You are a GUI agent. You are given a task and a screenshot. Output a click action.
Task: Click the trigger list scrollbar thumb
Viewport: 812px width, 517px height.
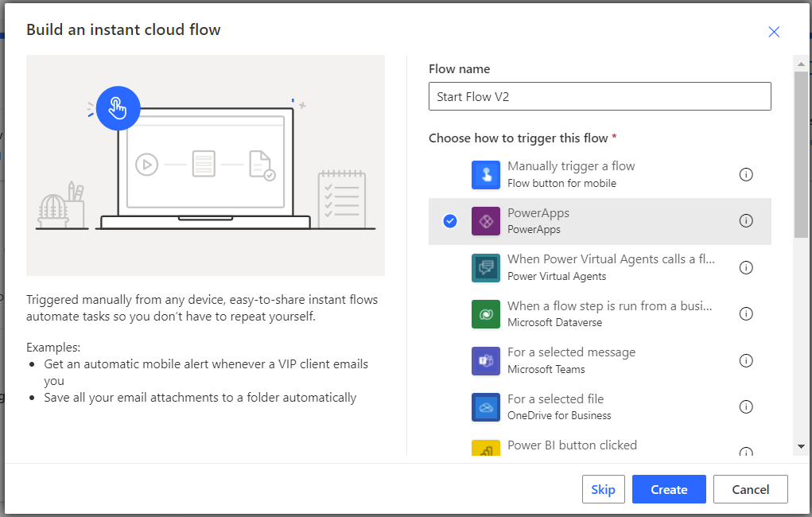pyautogui.click(x=801, y=154)
